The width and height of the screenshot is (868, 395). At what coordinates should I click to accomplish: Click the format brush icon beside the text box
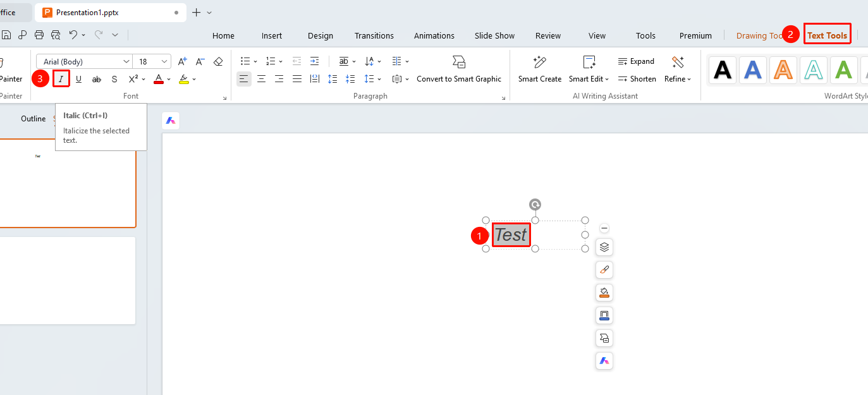[604, 270]
